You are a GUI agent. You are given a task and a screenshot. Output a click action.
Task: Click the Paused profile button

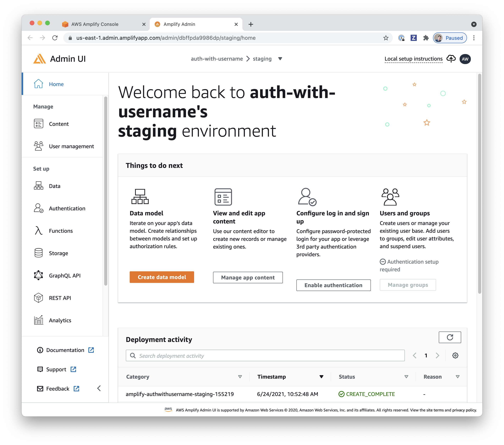pos(450,38)
